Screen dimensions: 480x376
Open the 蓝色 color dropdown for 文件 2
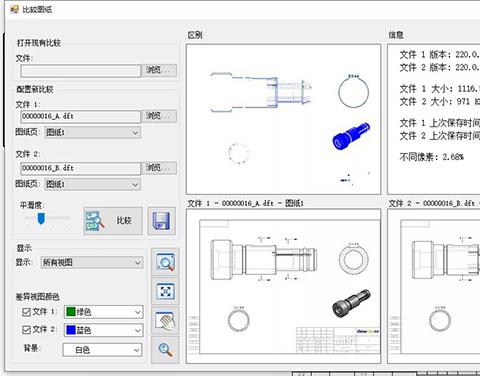click(x=104, y=330)
